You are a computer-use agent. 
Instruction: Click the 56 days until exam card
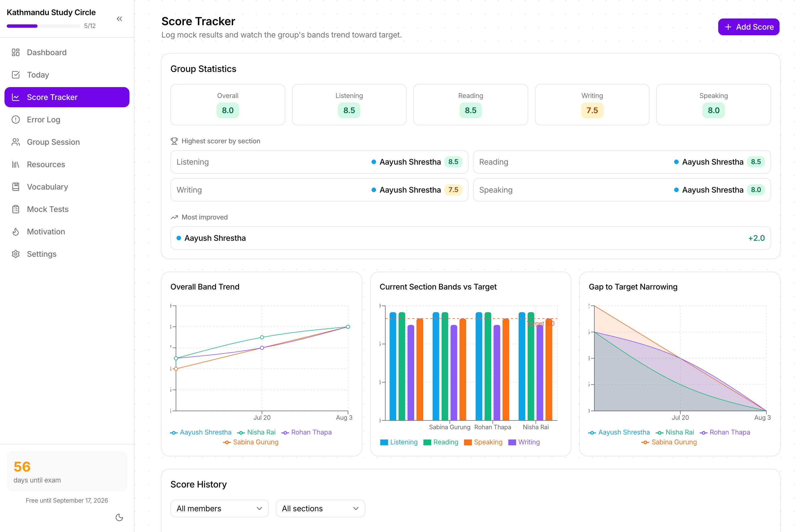(x=67, y=471)
